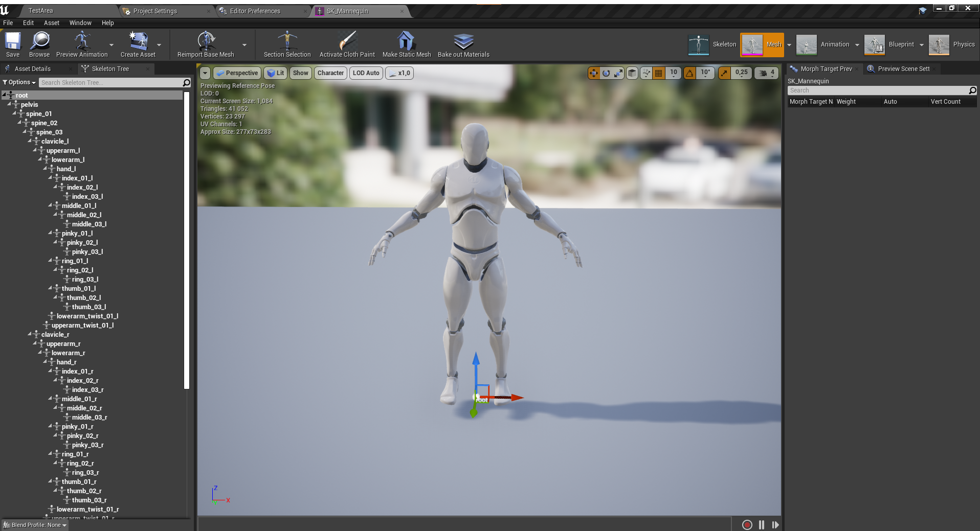Open viewport options arrow menu

(205, 73)
